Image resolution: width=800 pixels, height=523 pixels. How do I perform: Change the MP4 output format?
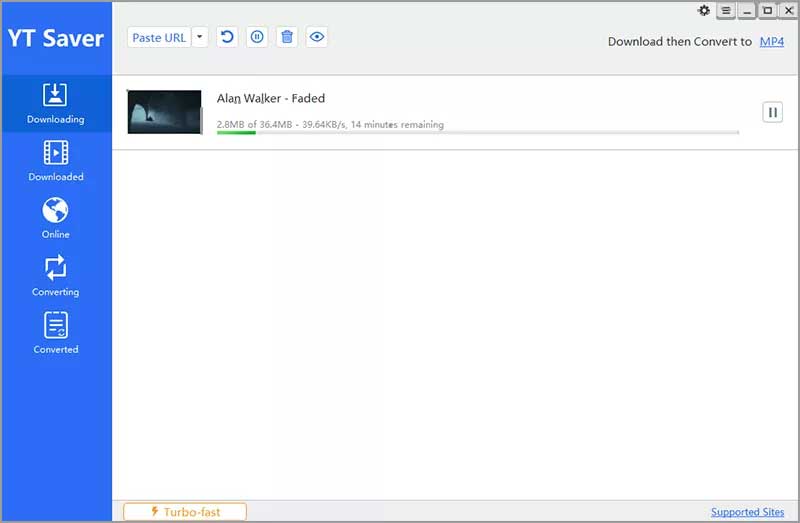click(771, 42)
